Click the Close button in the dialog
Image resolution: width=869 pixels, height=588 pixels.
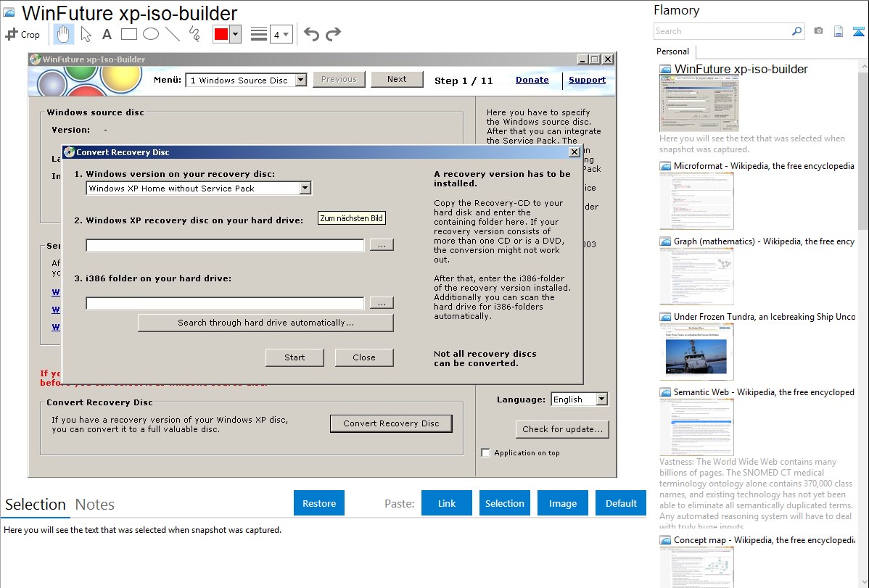tap(364, 357)
